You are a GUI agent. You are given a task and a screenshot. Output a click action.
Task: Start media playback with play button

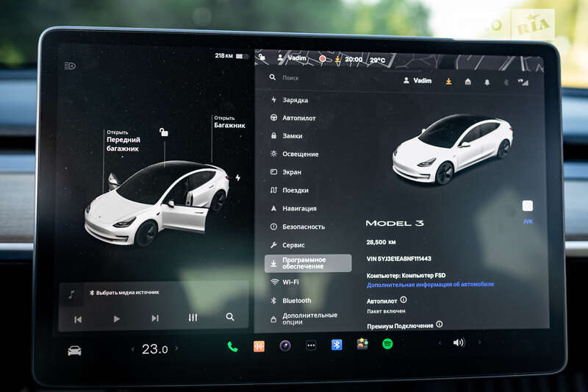point(117,319)
